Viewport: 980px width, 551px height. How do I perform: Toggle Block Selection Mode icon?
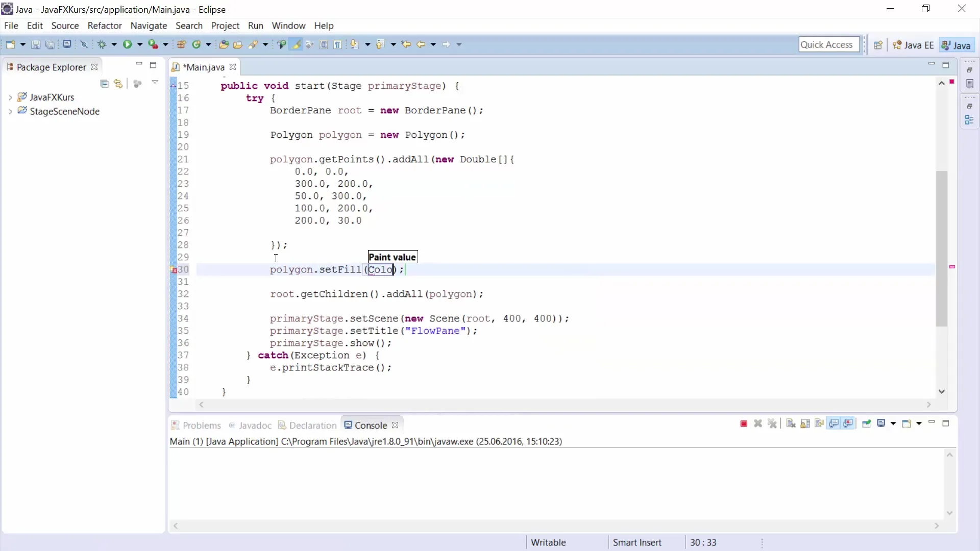tap(324, 44)
